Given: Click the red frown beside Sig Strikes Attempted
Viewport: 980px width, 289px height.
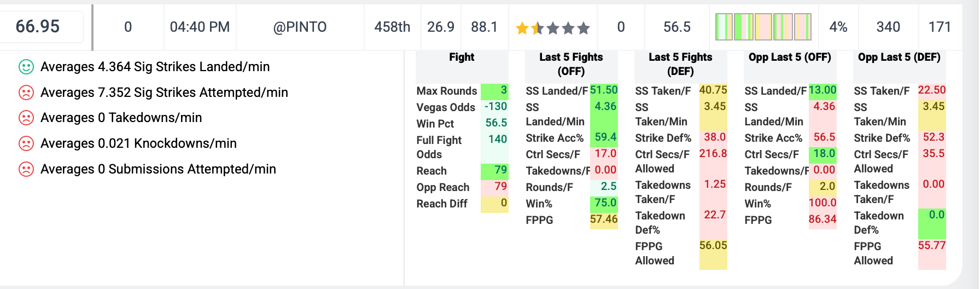Looking at the screenshot, I should pyautogui.click(x=26, y=93).
